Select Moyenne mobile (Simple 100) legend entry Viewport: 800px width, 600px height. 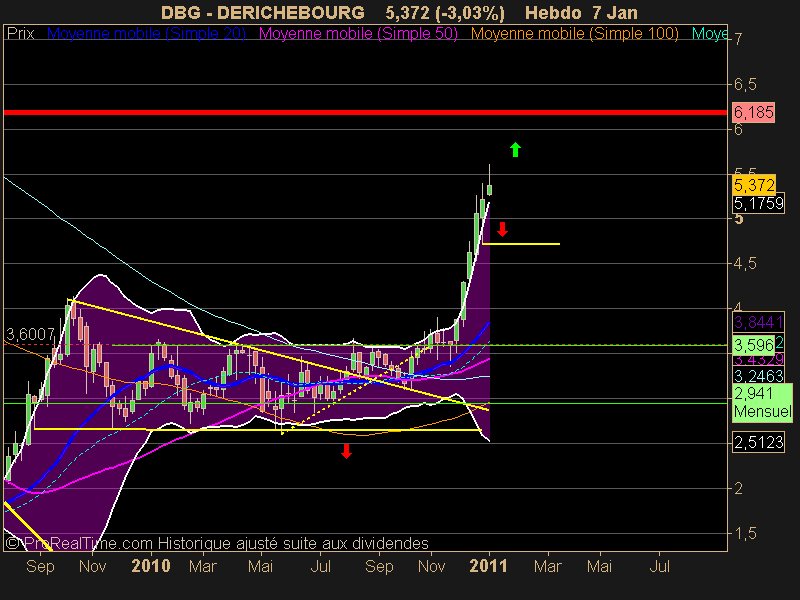coord(574,34)
